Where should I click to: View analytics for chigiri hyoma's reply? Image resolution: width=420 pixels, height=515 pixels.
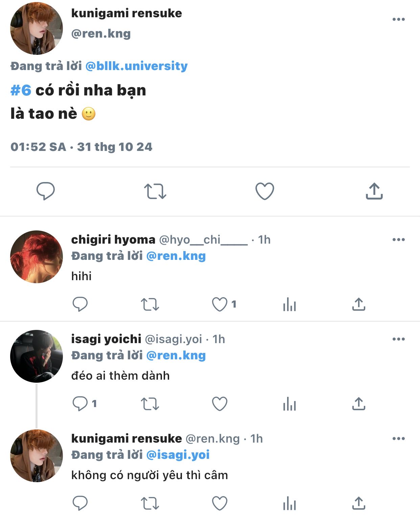tap(289, 304)
